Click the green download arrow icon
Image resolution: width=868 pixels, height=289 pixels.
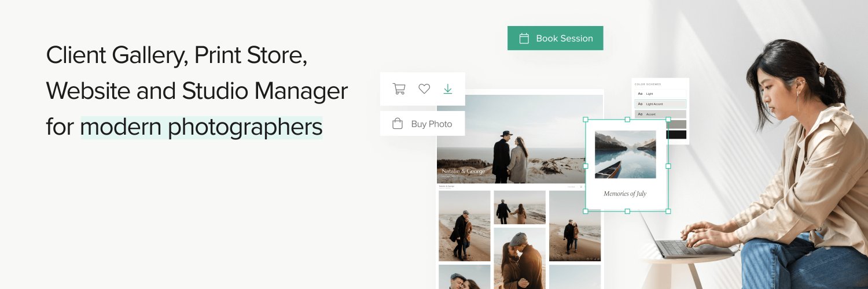[447, 89]
